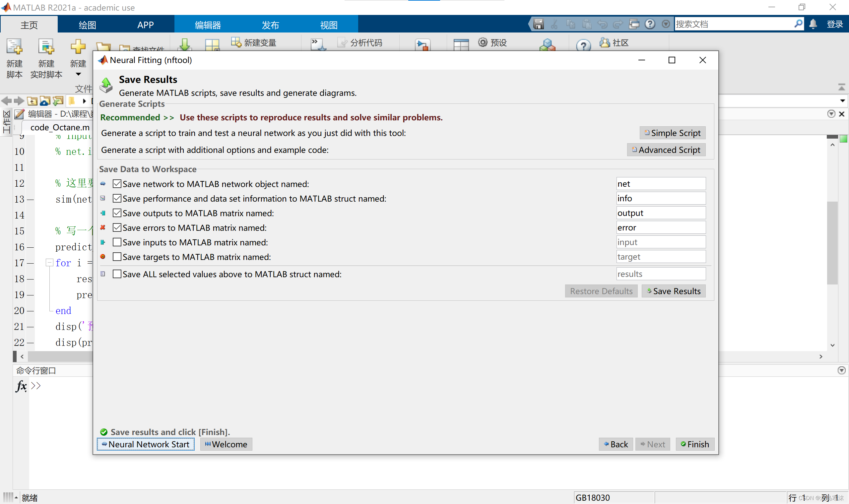Open Preferences (预设) gear icon
Viewport: 849px width, 504px height.
tap(483, 42)
